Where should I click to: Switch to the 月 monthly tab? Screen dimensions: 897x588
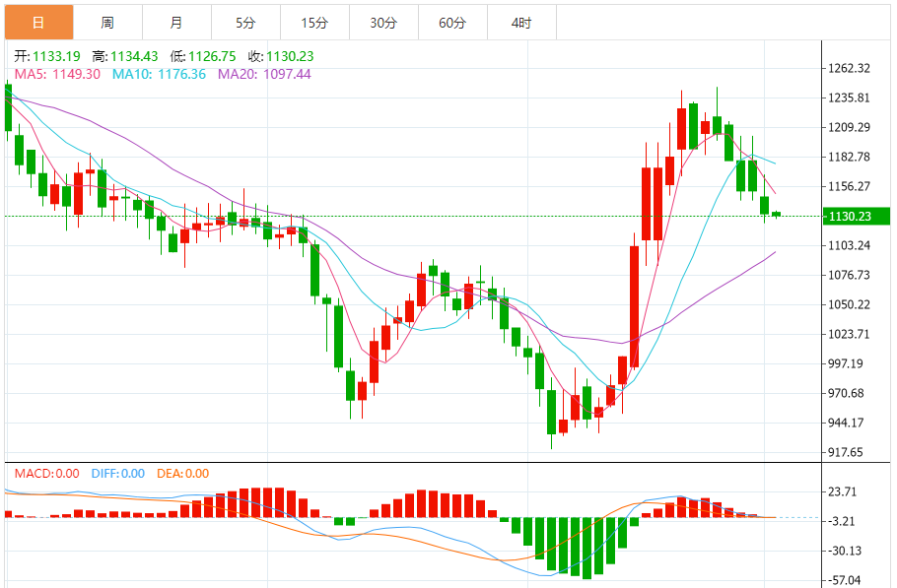176,23
